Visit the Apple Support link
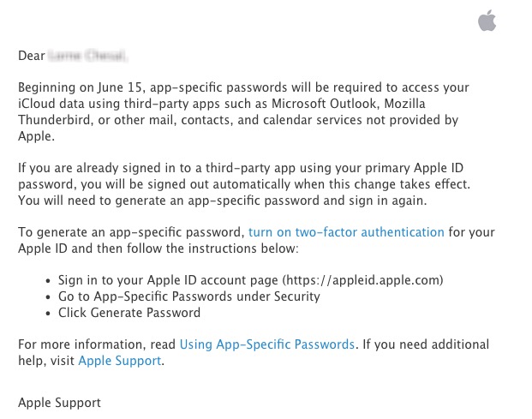 [x=120, y=361]
